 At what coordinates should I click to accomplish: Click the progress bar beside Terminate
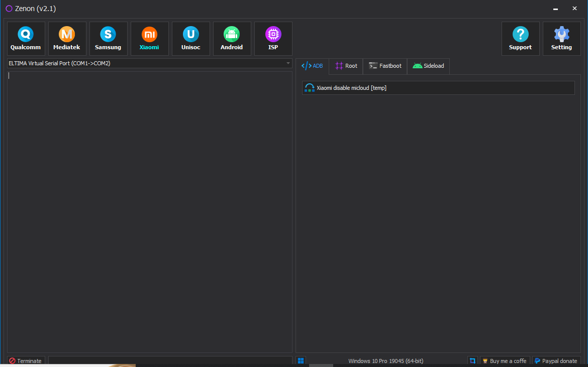[x=170, y=360]
